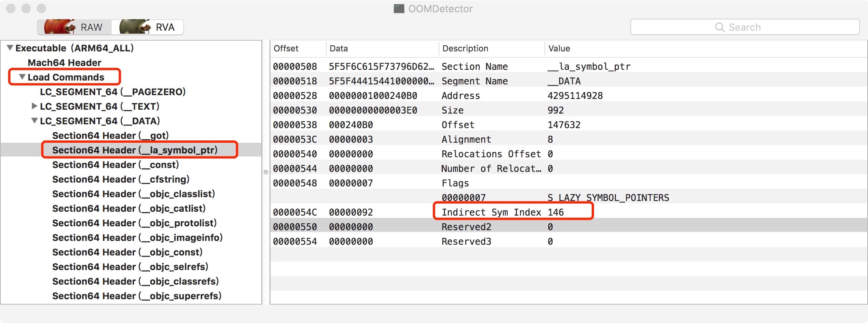The height and width of the screenshot is (323, 868).
Task: Collapse the Executable (ARM64_ALL) node
Action: pyautogui.click(x=10, y=48)
